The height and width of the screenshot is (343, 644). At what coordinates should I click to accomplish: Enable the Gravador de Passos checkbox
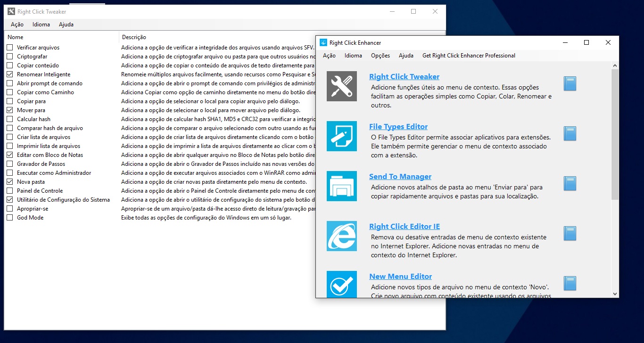[x=10, y=164]
